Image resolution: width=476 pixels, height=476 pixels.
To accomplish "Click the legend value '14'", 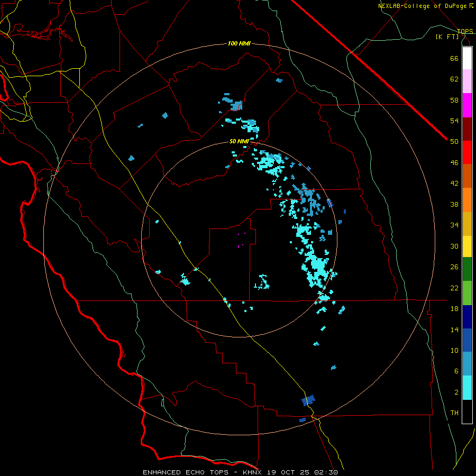I will [454, 329].
